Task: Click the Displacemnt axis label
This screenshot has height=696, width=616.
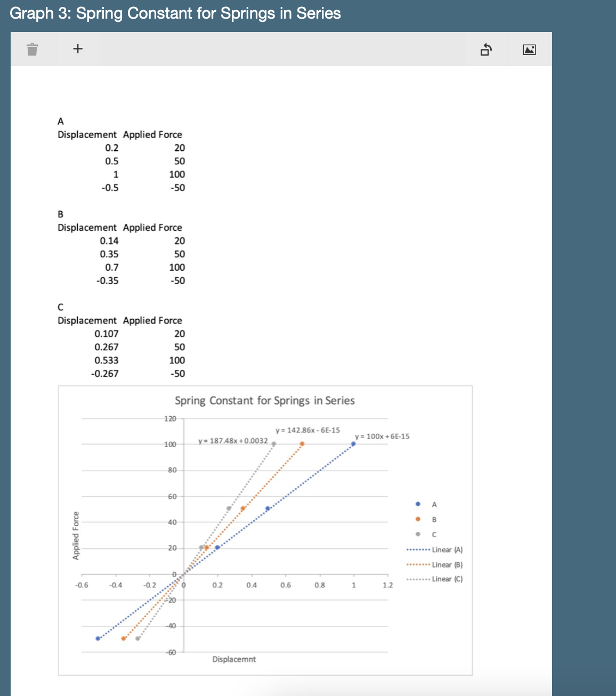Action: pos(234,659)
